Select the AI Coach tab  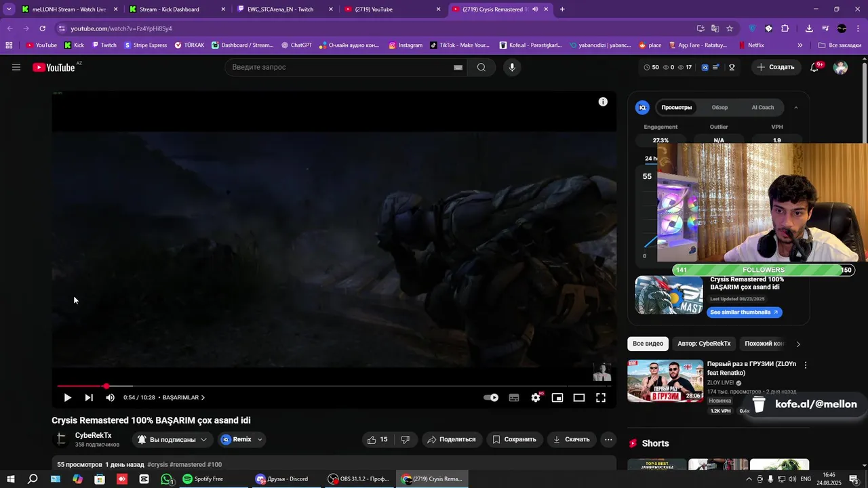click(762, 107)
